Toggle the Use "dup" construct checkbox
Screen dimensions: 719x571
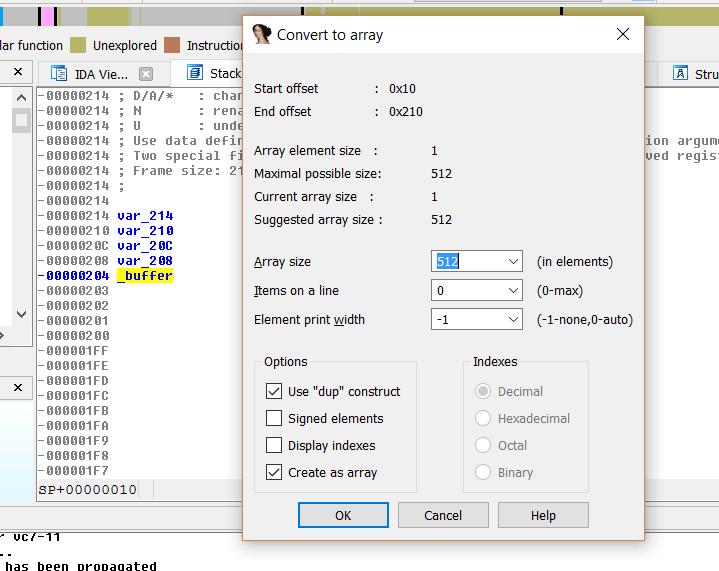[x=274, y=391]
